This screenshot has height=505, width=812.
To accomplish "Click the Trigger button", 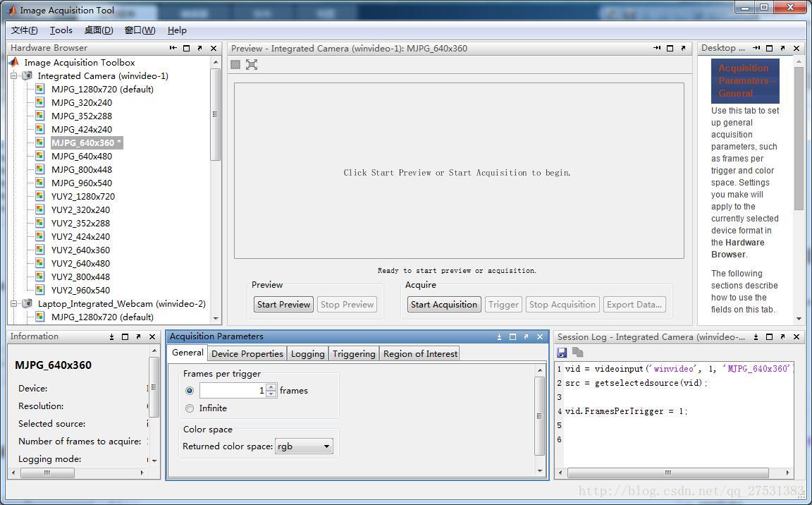I will pyautogui.click(x=503, y=305).
